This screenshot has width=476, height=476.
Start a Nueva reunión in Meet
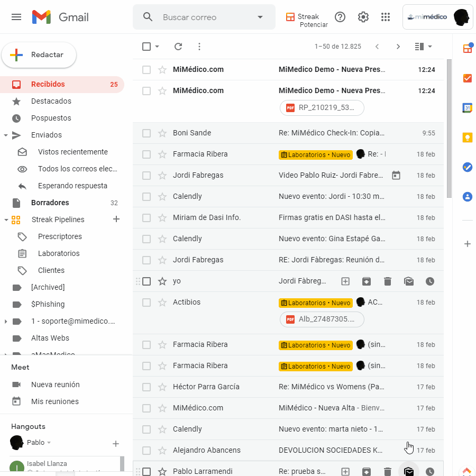pos(55,385)
